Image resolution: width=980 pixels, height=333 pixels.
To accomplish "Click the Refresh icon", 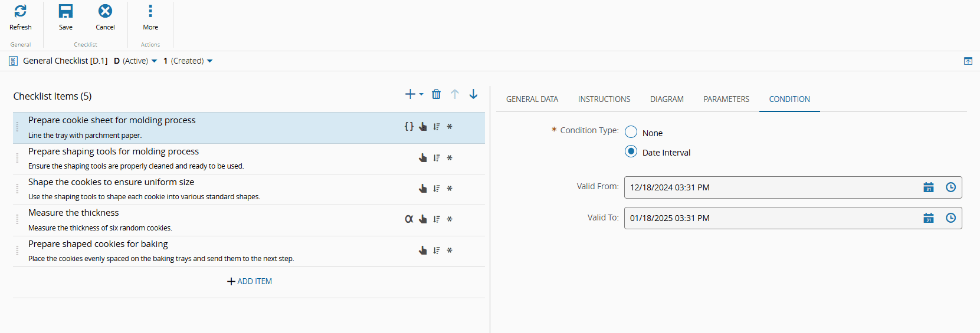I will (x=20, y=11).
